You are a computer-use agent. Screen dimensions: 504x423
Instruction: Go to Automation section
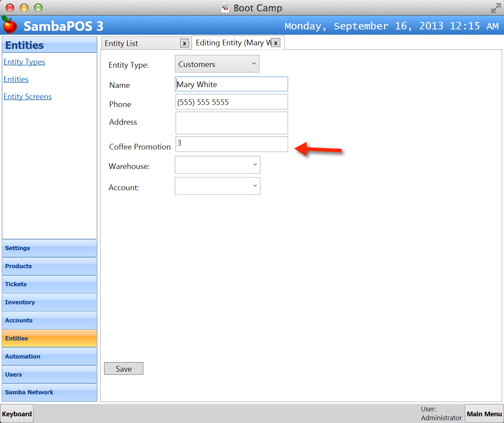pos(50,357)
